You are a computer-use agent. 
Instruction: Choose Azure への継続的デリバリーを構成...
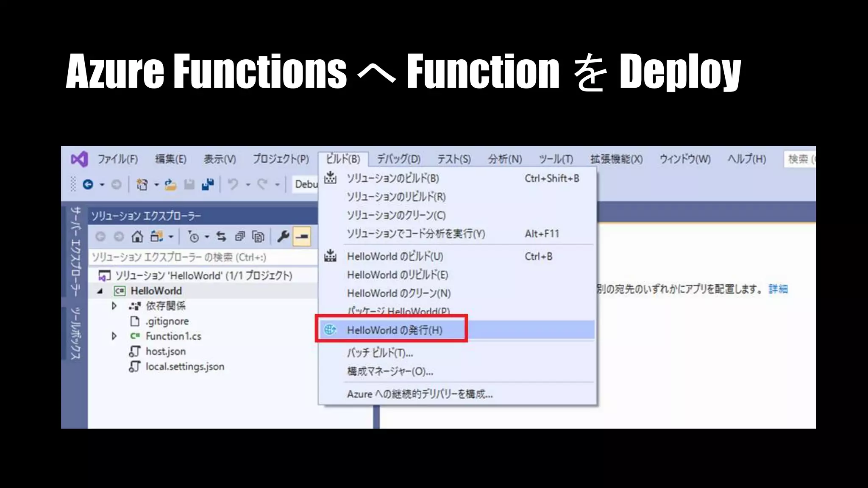tap(457, 394)
